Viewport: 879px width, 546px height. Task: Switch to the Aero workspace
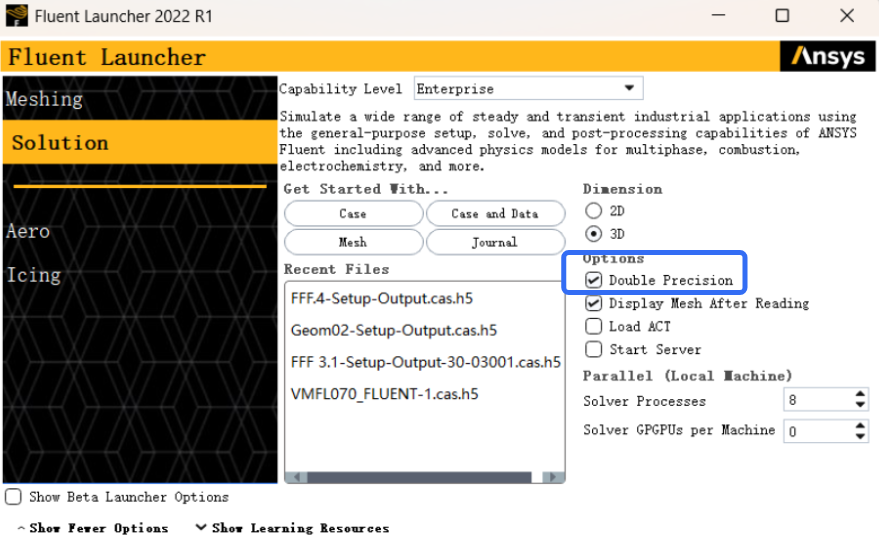pos(28,231)
